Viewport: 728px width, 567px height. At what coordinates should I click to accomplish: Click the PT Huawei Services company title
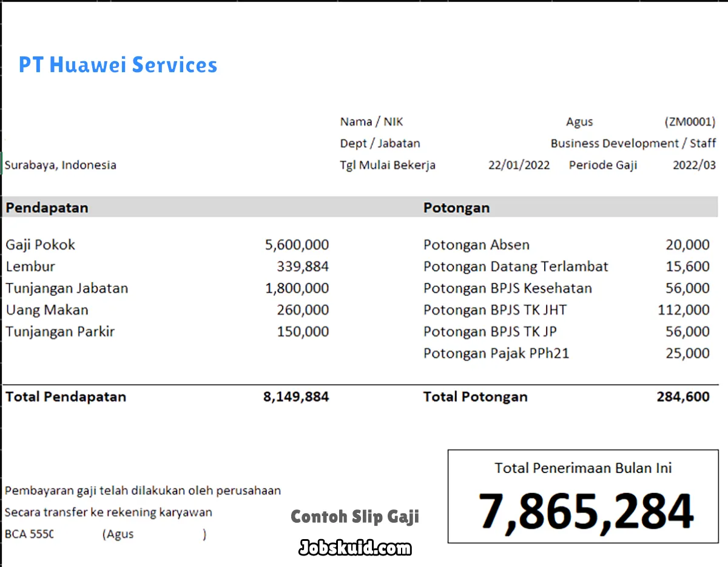[x=118, y=64]
